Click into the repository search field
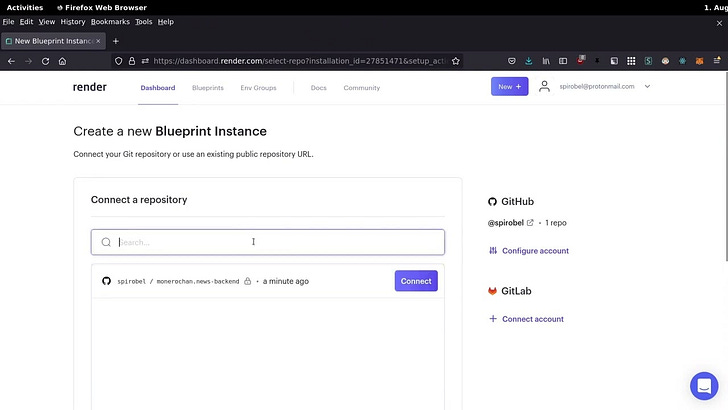 point(268,242)
